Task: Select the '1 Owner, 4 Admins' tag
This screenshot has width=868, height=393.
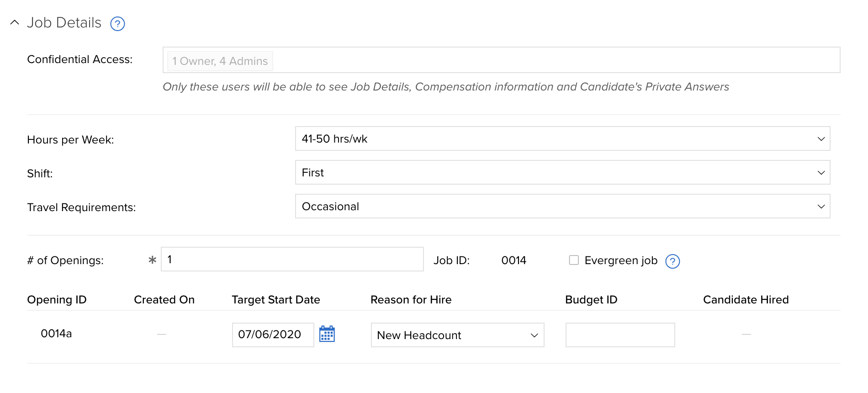Action: [x=220, y=61]
